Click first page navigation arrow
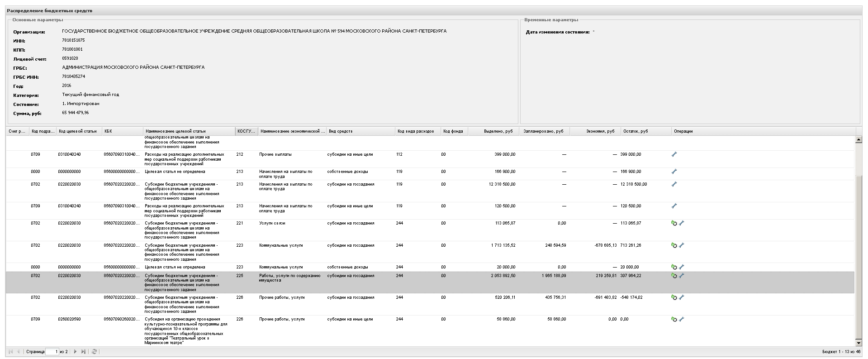Image resolution: width=868 pixels, height=359 pixels. (x=11, y=352)
